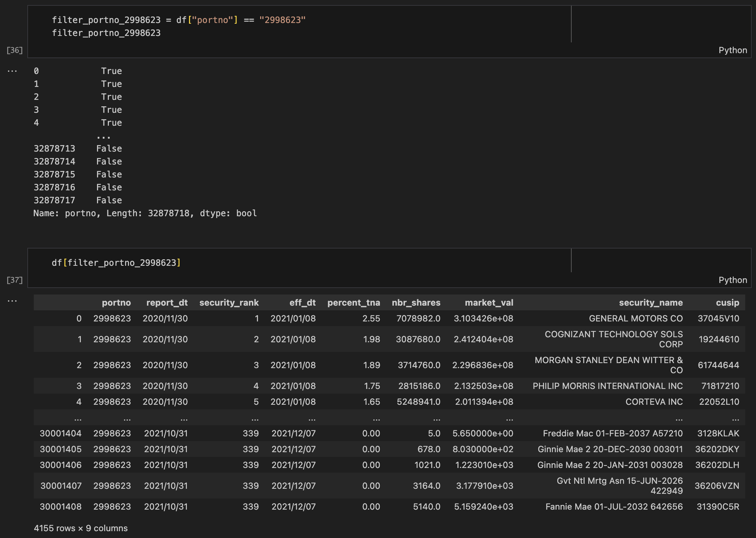Click row index 30001404
Screen dimensions: 756x538
tap(61, 433)
